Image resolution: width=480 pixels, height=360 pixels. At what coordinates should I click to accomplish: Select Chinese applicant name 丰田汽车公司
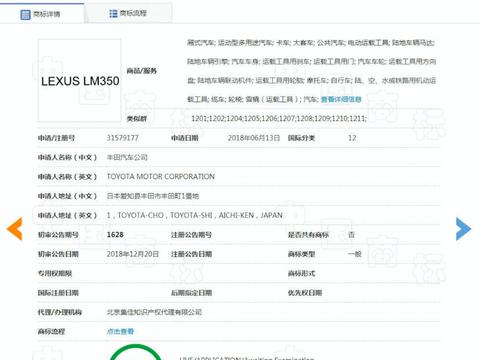(x=127, y=157)
